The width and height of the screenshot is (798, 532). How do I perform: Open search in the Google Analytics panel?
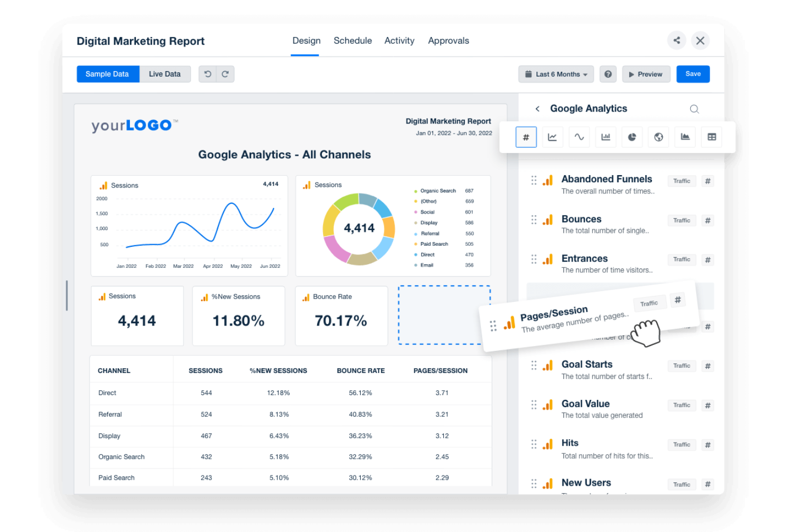694,108
